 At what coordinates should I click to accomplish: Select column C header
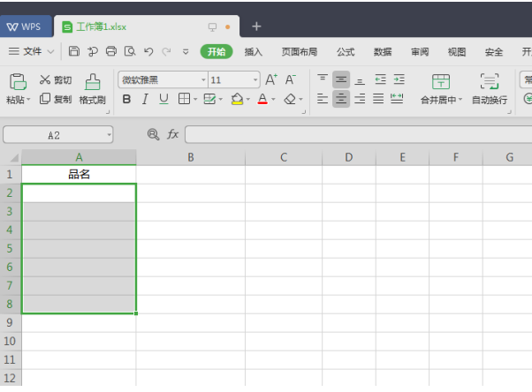284,157
